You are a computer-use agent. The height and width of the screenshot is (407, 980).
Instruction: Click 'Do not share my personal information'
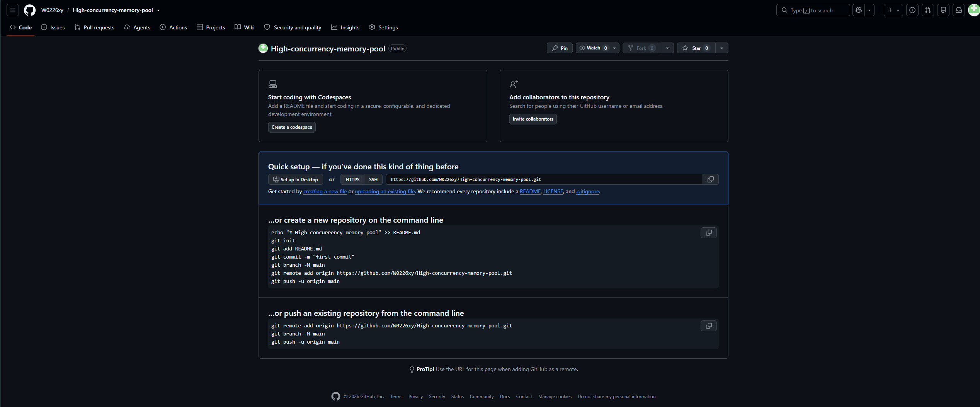pos(617,397)
